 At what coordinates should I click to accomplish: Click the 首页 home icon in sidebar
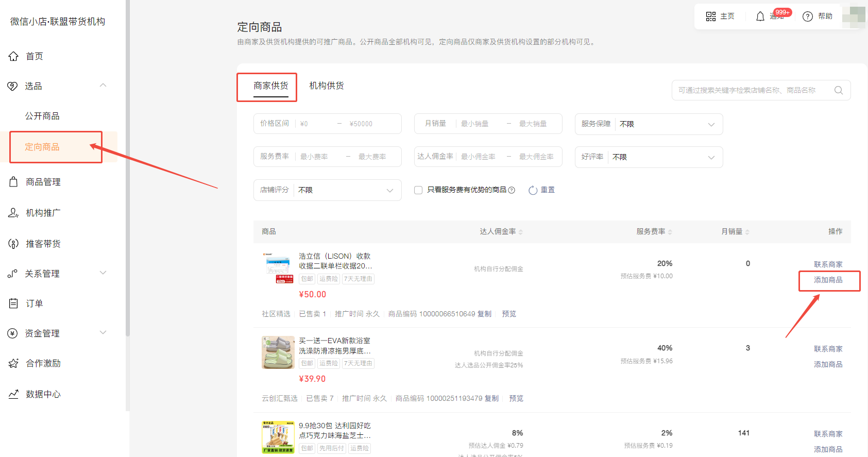[13, 56]
